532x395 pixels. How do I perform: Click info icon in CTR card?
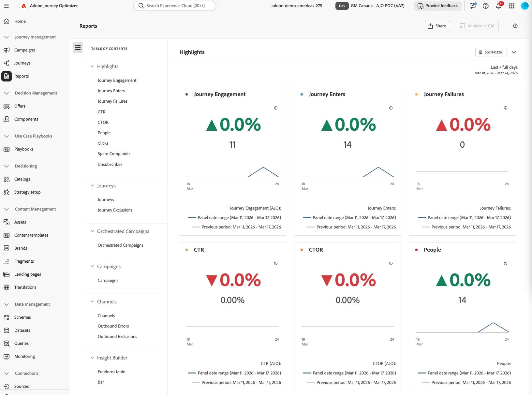[276, 263]
